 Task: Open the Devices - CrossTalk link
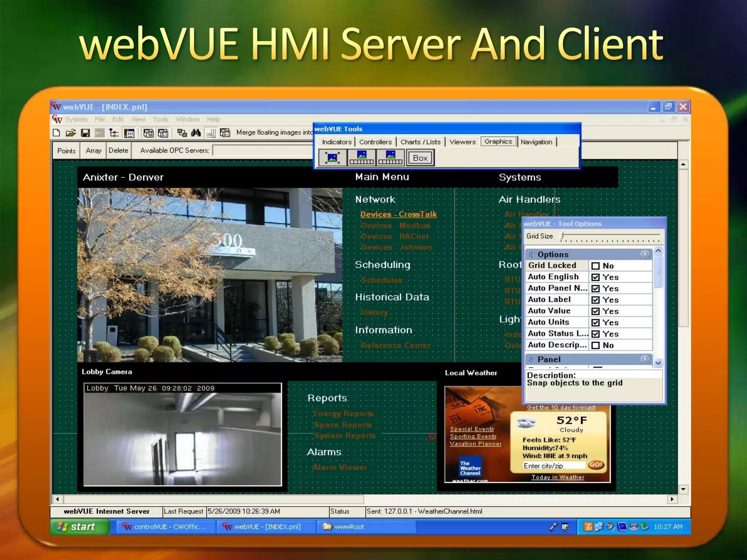pyautogui.click(x=398, y=214)
